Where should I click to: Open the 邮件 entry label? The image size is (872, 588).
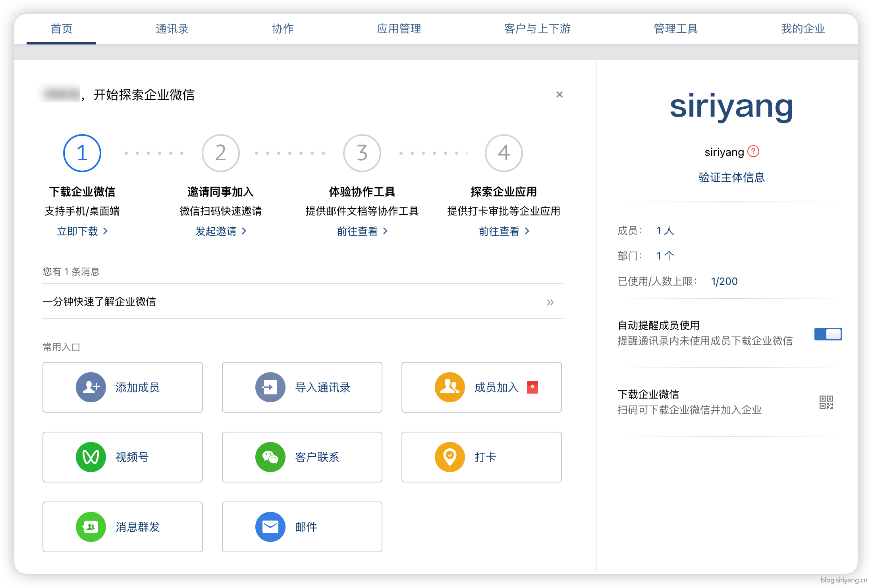click(x=306, y=527)
